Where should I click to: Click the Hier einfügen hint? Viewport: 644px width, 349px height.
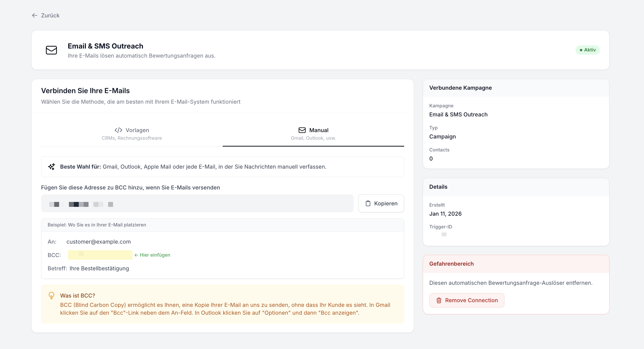pos(152,255)
